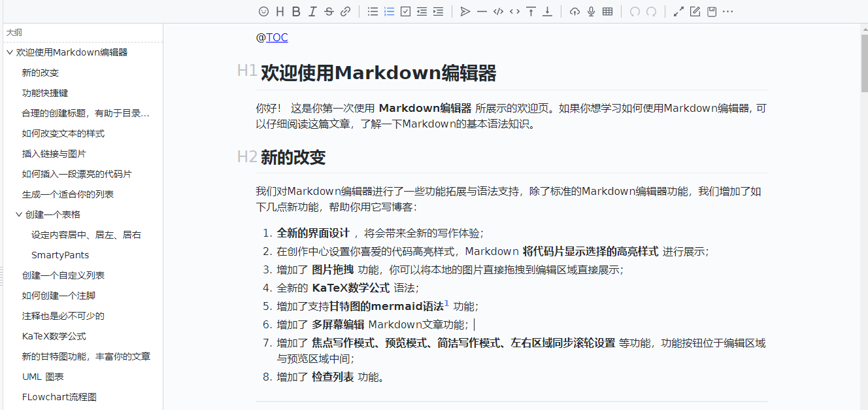This screenshot has height=410, width=868.
Task: Click the microphone icon in toolbar
Action: (x=591, y=11)
